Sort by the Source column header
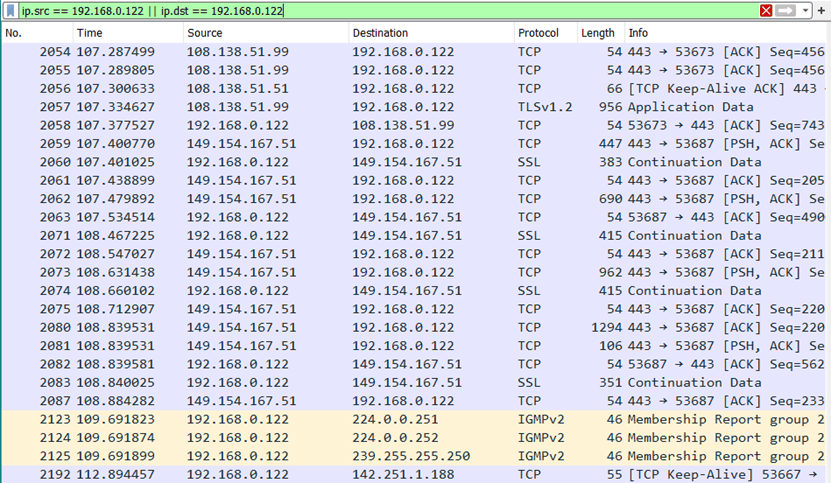The width and height of the screenshot is (831, 483). tap(266, 33)
